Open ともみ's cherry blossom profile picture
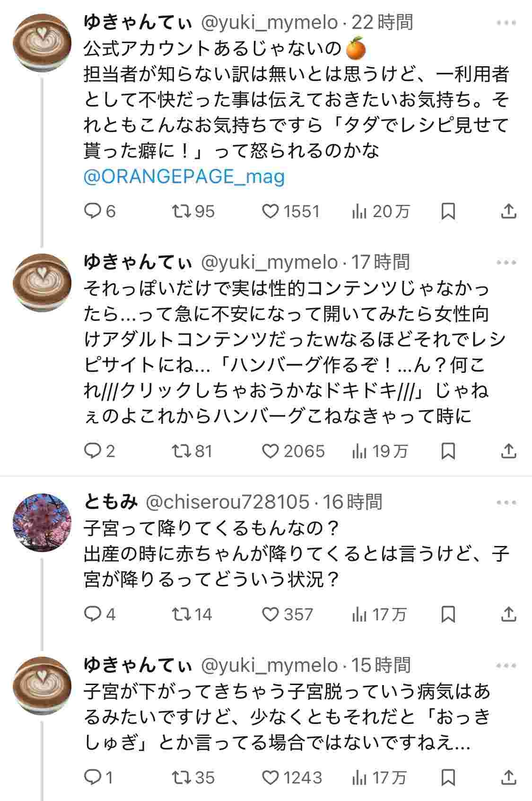532x801 pixels. tap(42, 522)
